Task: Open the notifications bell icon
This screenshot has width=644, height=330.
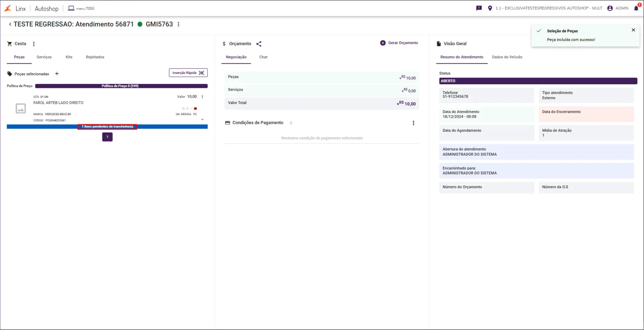Action: click(636, 8)
